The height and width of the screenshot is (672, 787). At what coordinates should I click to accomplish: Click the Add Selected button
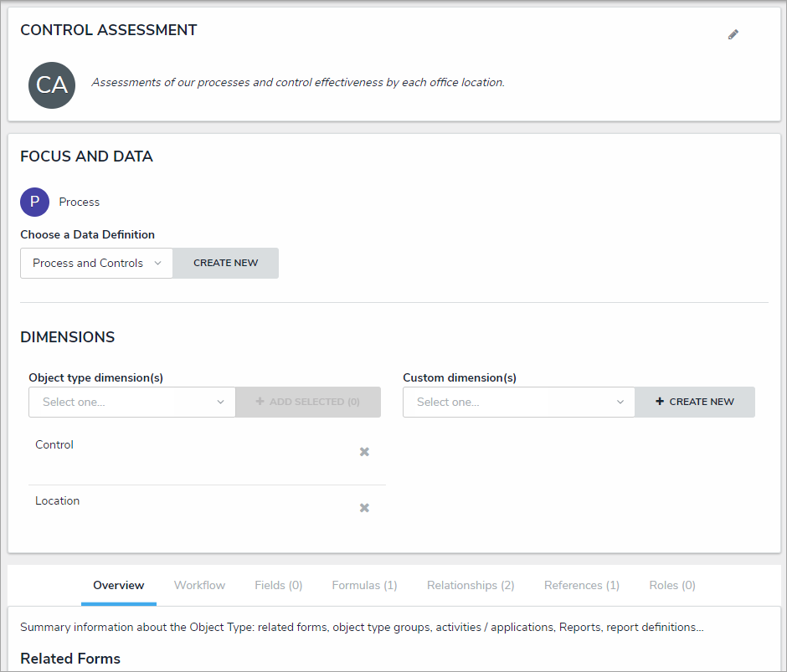coord(308,402)
